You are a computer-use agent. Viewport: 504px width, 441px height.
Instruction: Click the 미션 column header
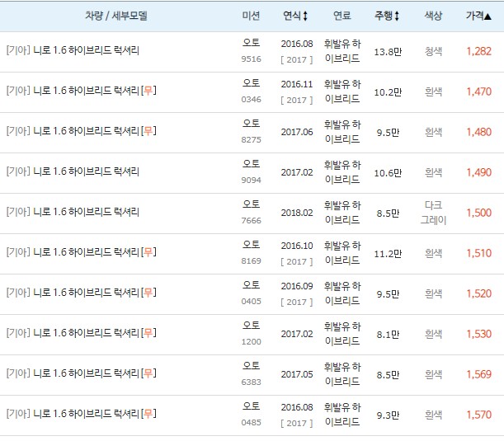(x=251, y=16)
